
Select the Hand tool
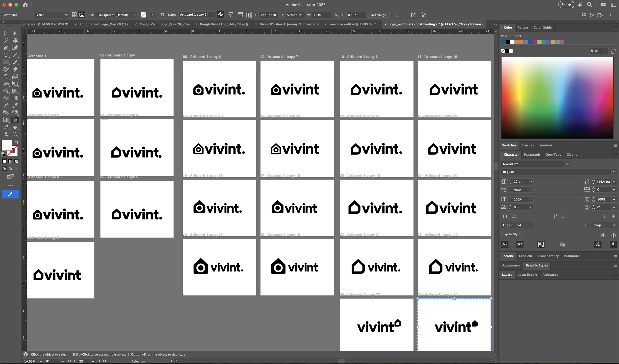point(15,127)
